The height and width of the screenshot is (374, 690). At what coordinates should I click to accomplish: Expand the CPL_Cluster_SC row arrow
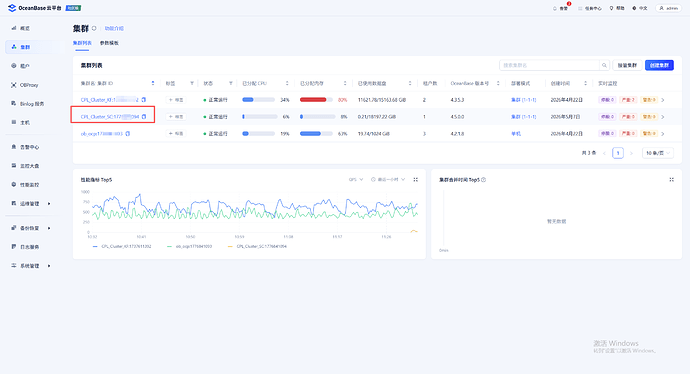click(x=663, y=117)
